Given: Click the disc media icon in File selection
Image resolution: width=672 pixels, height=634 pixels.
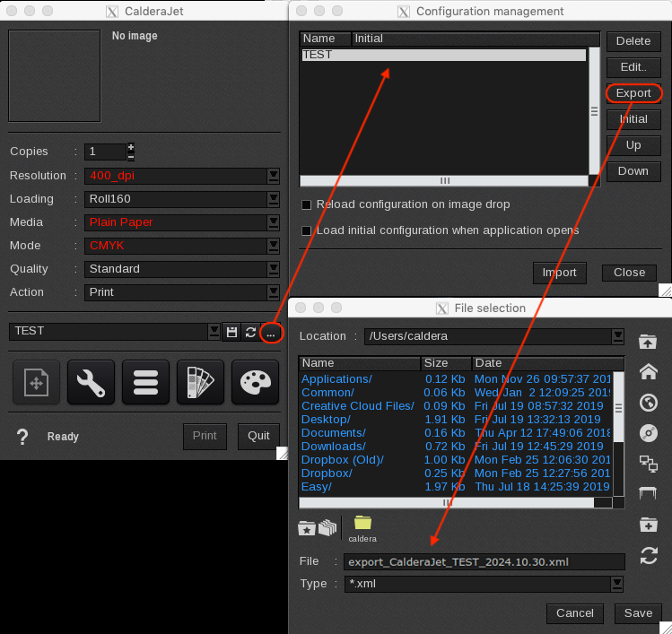Looking at the screenshot, I should [649, 433].
